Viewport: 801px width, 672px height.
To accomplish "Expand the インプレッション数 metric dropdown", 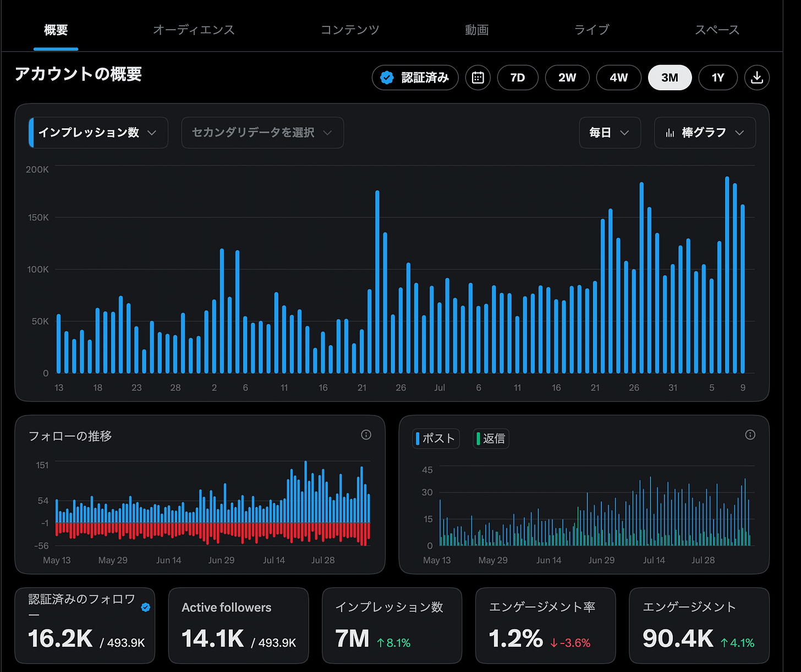I will pyautogui.click(x=98, y=133).
